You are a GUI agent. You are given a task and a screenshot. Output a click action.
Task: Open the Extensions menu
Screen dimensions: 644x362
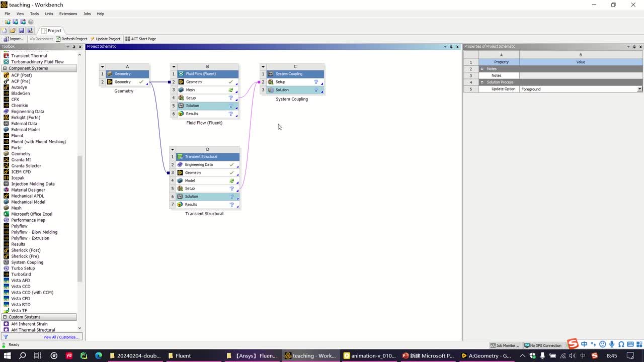68,14
